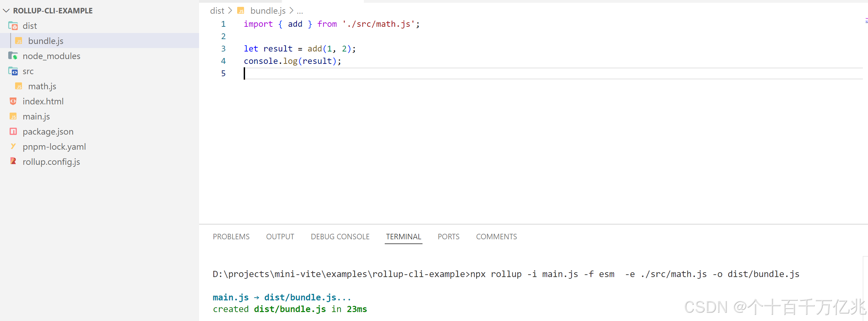Click the dist folder icon
Viewport: 868px width, 321px height.
[x=13, y=26]
